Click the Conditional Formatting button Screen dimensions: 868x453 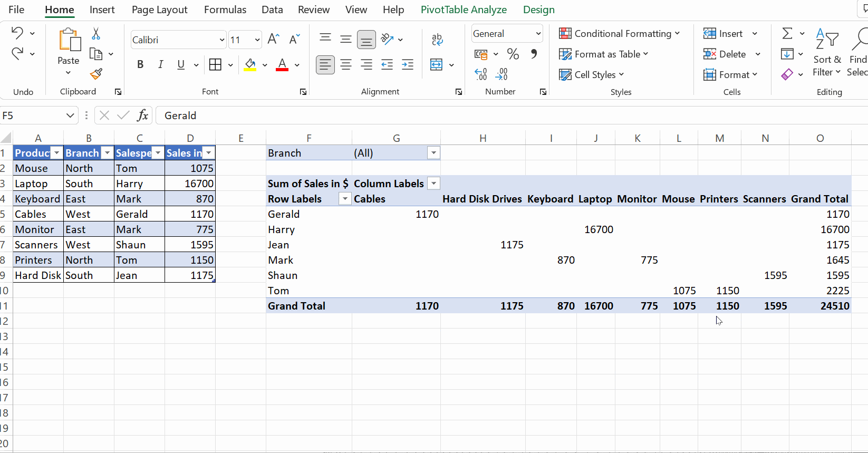(619, 34)
